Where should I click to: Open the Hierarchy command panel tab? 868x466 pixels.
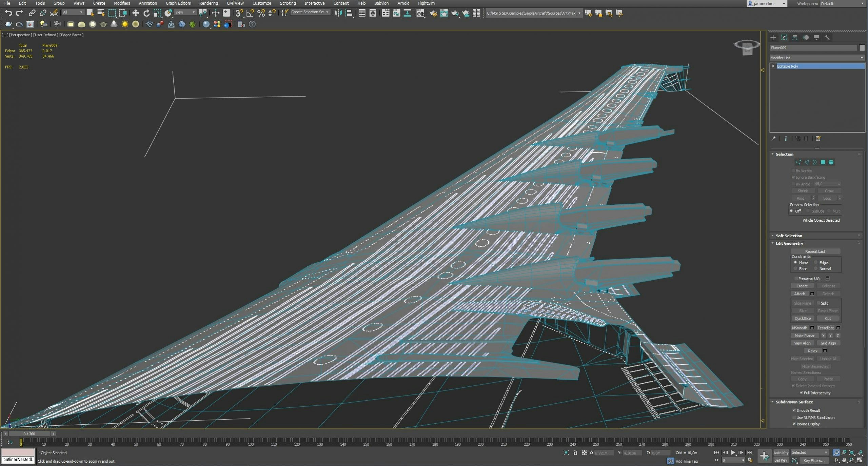(795, 38)
